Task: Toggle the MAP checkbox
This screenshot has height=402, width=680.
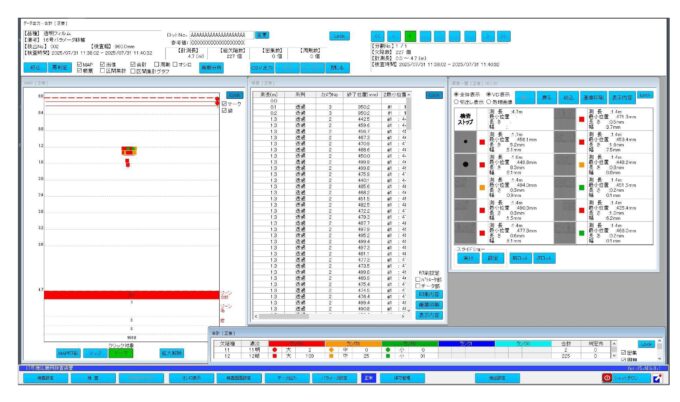Action: click(81, 64)
